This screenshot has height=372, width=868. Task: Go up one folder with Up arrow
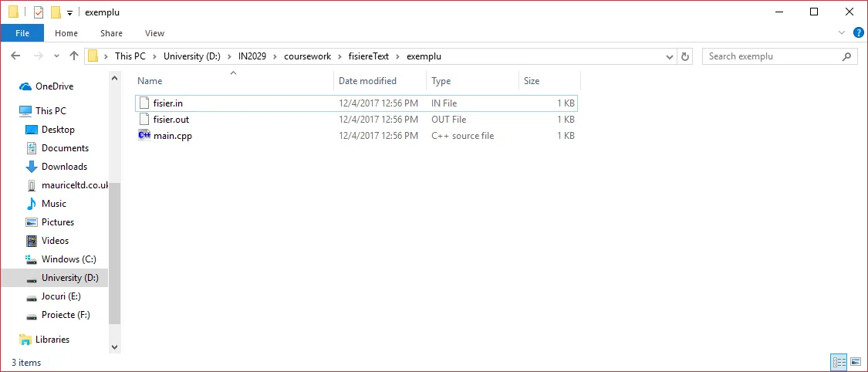pyautogui.click(x=74, y=56)
